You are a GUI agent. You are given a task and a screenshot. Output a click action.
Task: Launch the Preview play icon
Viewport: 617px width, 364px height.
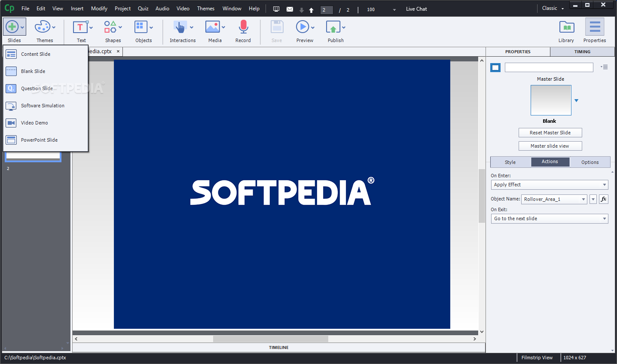point(302,27)
